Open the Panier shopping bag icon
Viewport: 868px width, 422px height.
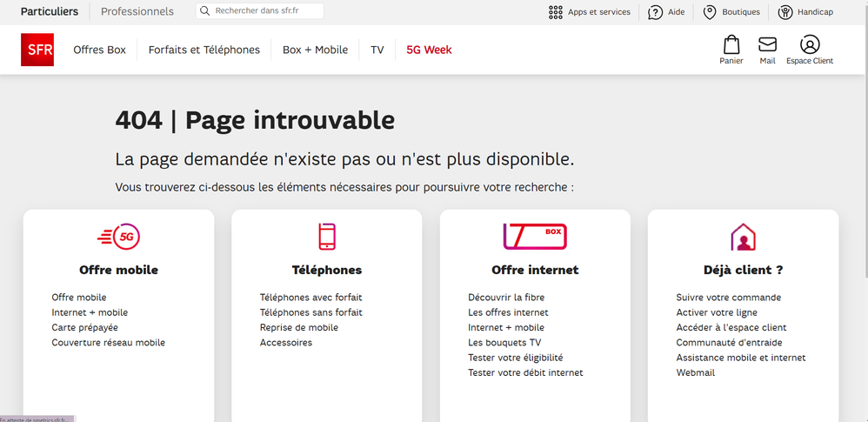pos(731,45)
